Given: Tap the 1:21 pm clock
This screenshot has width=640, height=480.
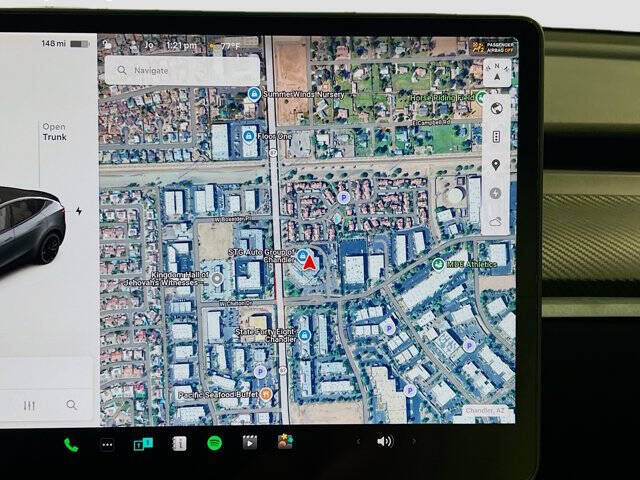Looking at the screenshot, I should pos(181,46).
